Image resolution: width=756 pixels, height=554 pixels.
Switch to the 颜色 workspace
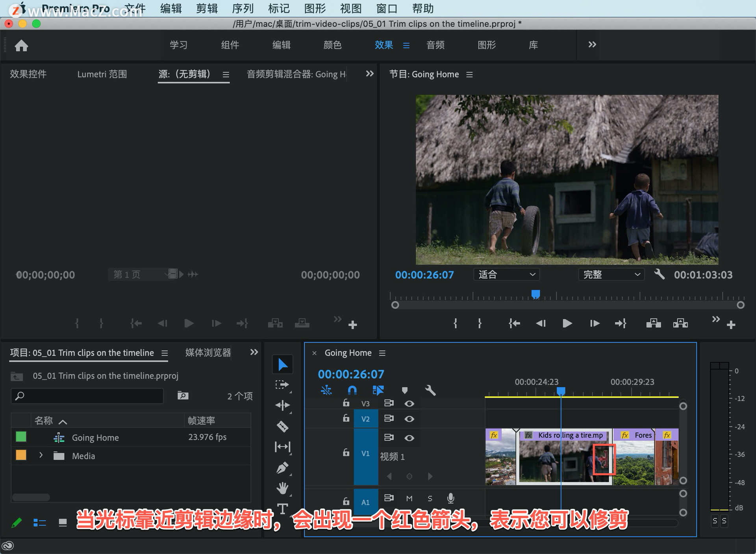coord(332,45)
